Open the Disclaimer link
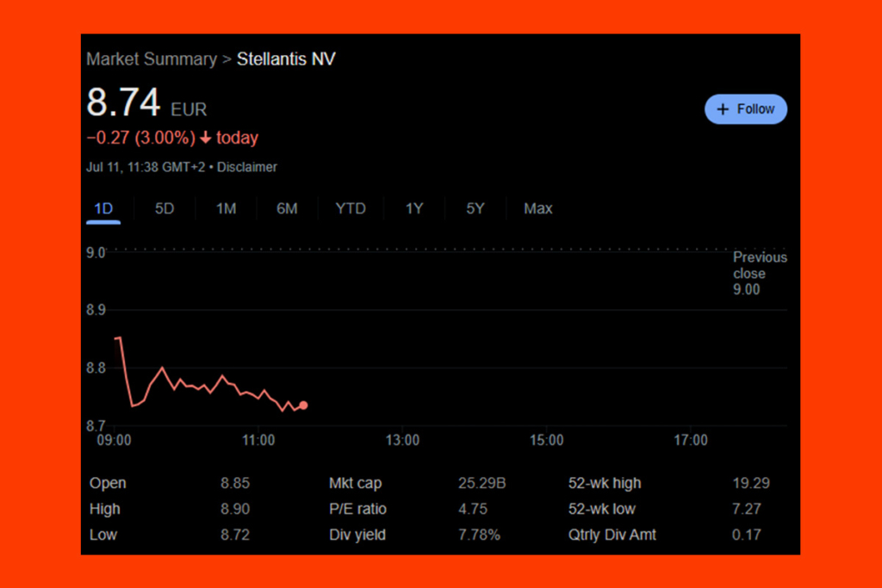Viewport: 882px width, 588px height. 246,167
